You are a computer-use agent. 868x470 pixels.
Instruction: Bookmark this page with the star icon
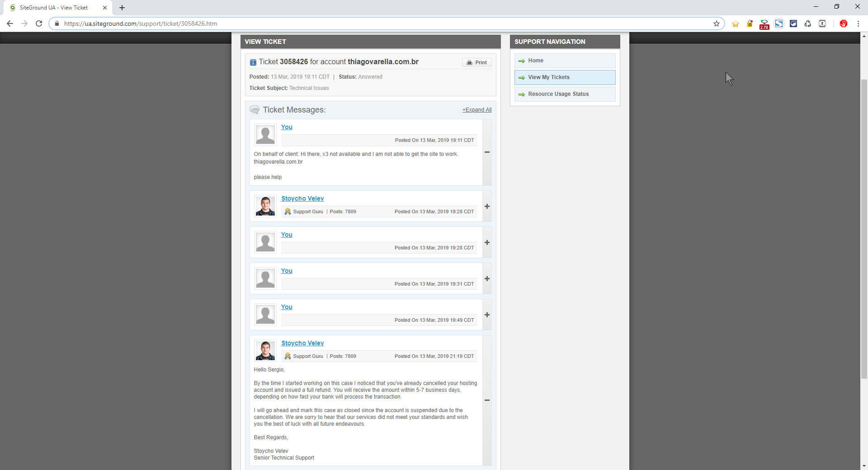(717, 23)
